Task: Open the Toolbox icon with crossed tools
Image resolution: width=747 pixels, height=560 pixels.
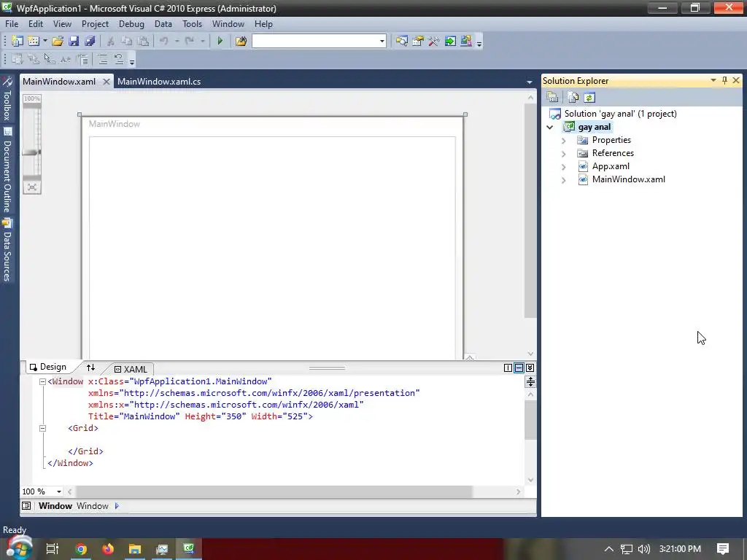Action: point(433,41)
